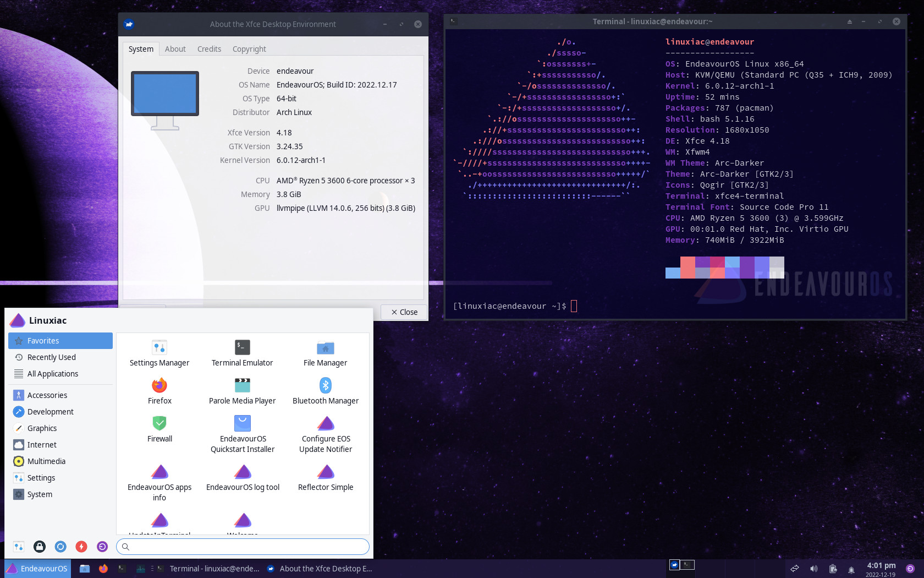Click the red lightning icon in menu
The height and width of the screenshot is (578, 924).
coord(81,547)
